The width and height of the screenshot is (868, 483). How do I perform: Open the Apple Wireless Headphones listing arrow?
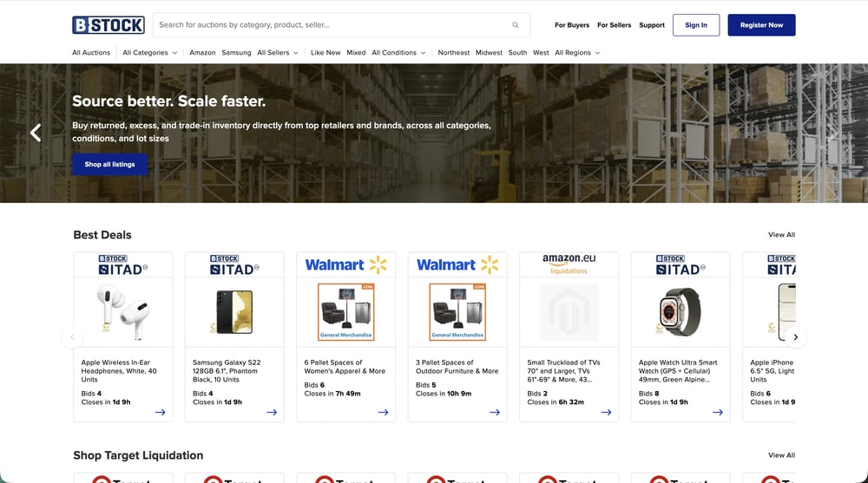click(160, 412)
